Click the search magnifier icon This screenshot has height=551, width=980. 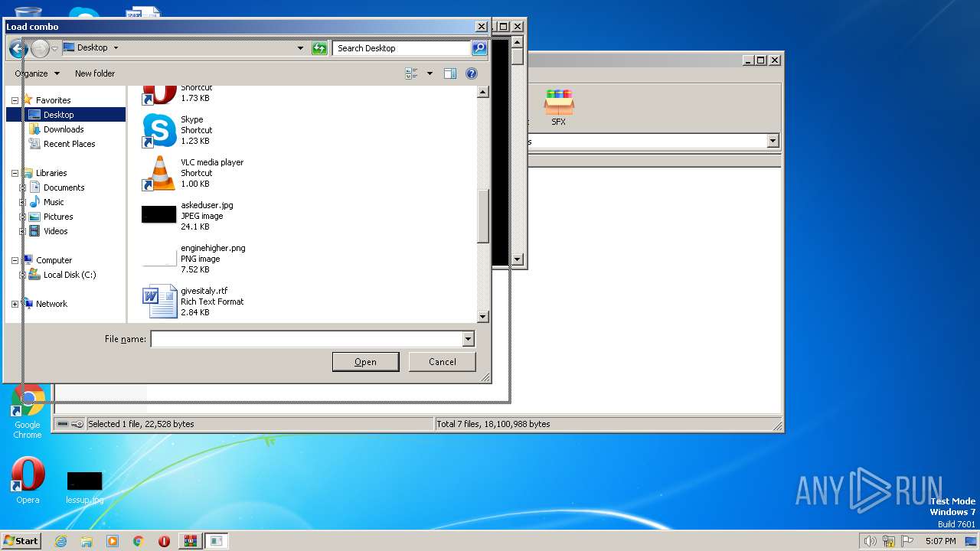(x=479, y=48)
